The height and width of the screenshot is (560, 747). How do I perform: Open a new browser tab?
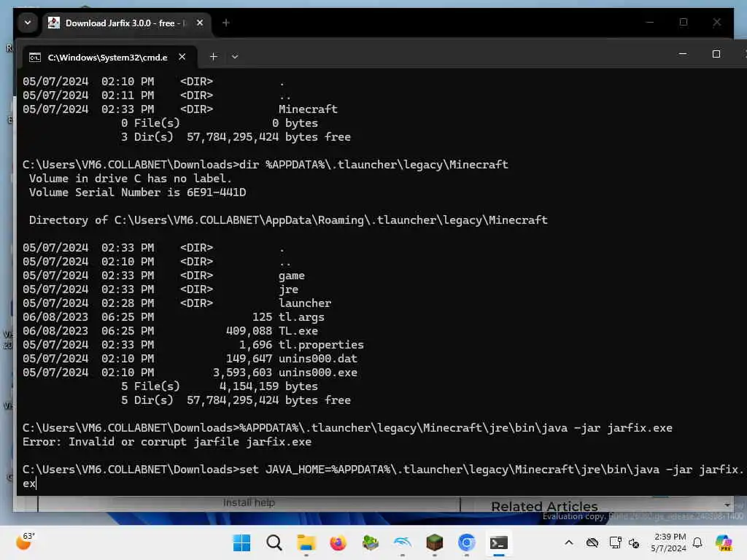(x=226, y=23)
